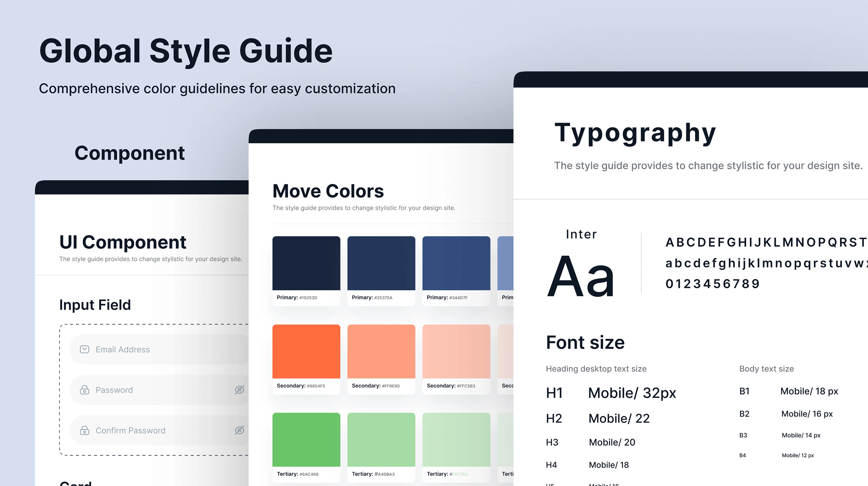The image size is (868, 486).
Task: Choose the Tertiary #6AC469 green swatch
Action: [306, 439]
